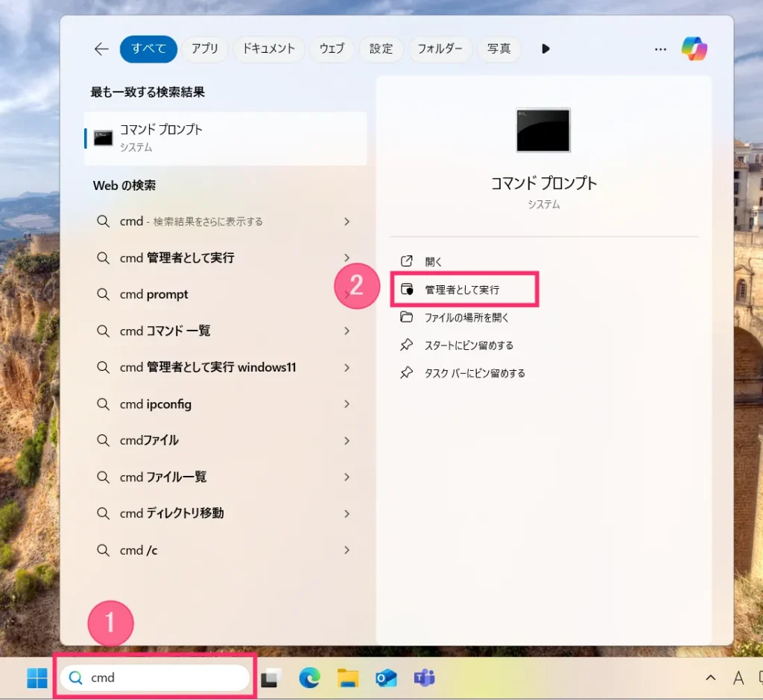
Task: Show more filter tabs with the play arrow
Action: coord(545,48)
